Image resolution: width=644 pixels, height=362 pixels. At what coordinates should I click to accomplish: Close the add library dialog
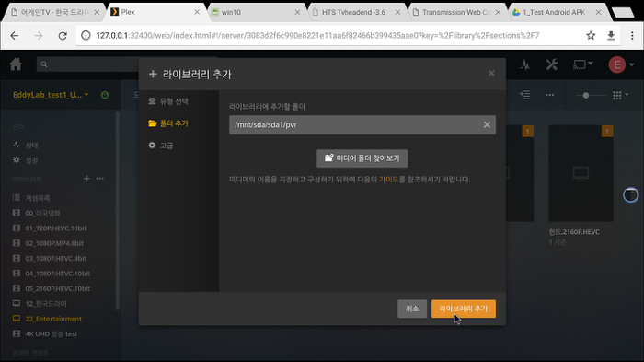(x=491, y=73)
